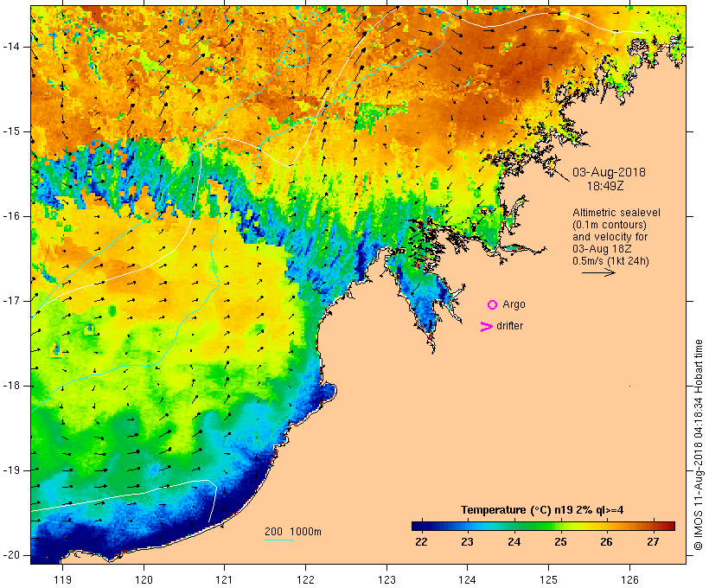The width and height of the screenshot is (709, 588).
Task: Click the '119' longitude axis label
Action: coord(62,579)
